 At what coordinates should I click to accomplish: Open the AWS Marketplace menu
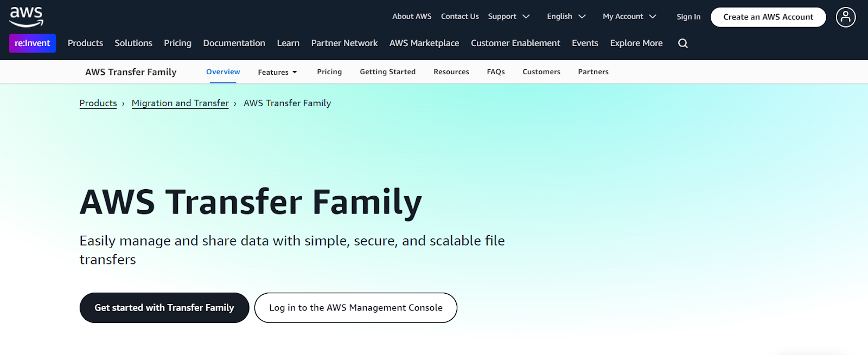click(x=424, y=43)
